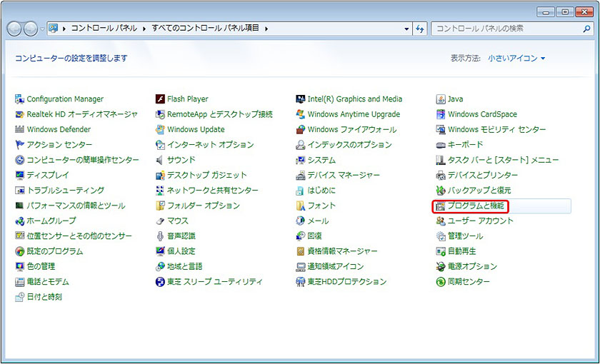Viewport: 600px width, 364px height.
Task: Expand the コントロール パネル breadcrumb arrow
Action: point(144,29)
